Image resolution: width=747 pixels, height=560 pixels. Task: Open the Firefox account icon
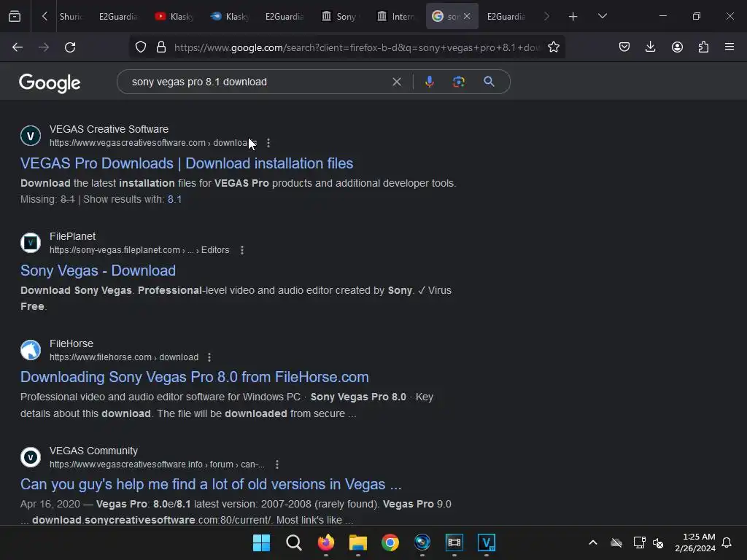677,47
